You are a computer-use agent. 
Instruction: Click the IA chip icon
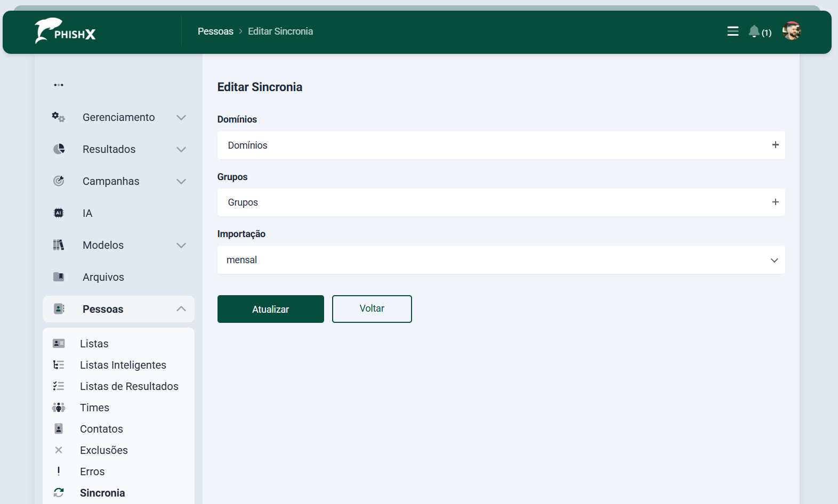tap(59, 213)
